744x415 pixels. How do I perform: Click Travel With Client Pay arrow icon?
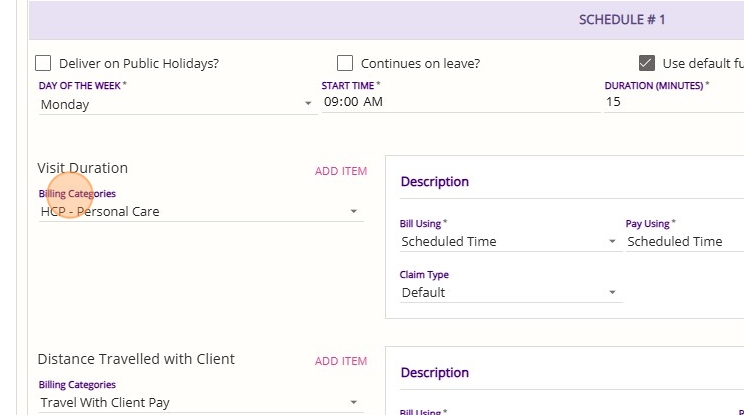(353, 403)
